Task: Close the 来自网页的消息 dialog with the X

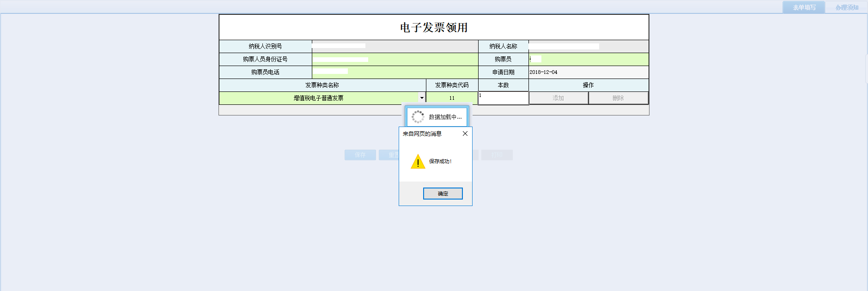Action: click(465, 133)
